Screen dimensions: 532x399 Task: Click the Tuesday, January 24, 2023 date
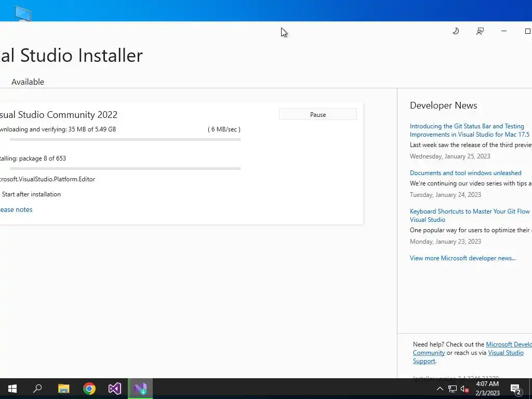(445, 195)
